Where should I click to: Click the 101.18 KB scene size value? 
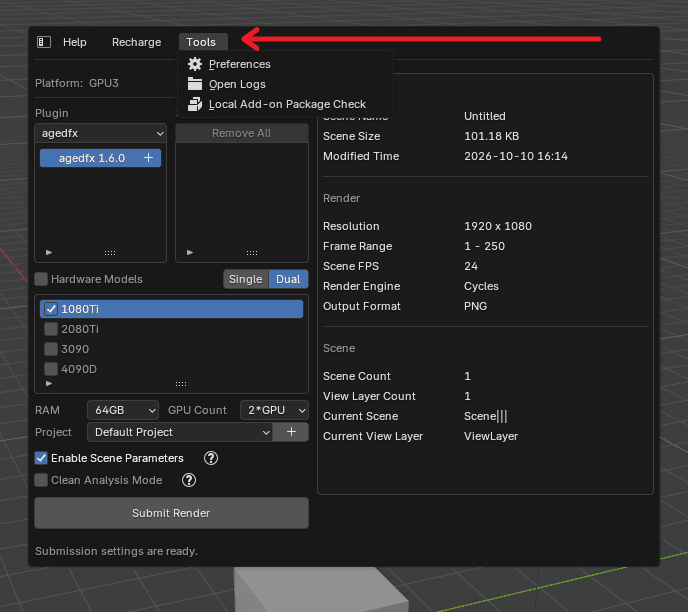(x=491, y=136)
